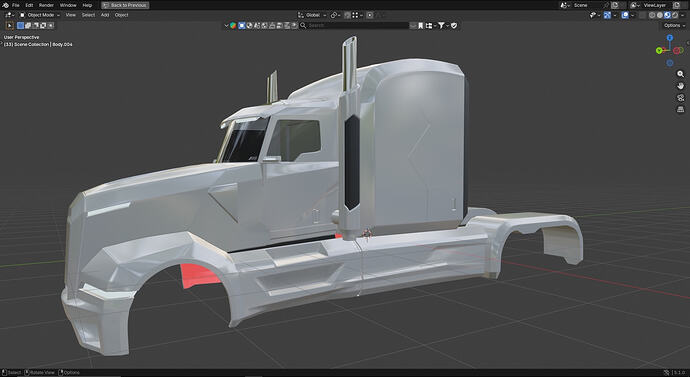Select material preview shading sphere

coord(667,15)
